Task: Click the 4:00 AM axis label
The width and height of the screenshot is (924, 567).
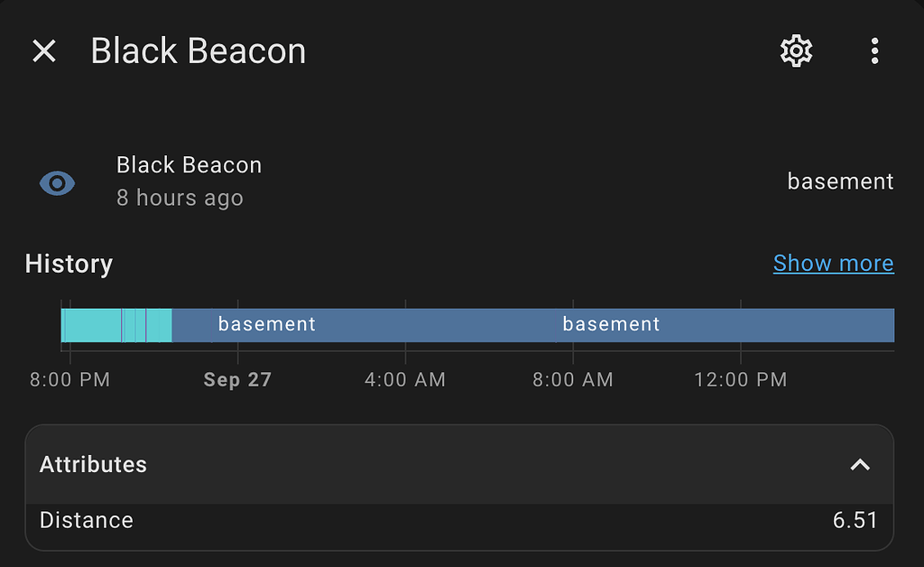Action: point(405,380)
